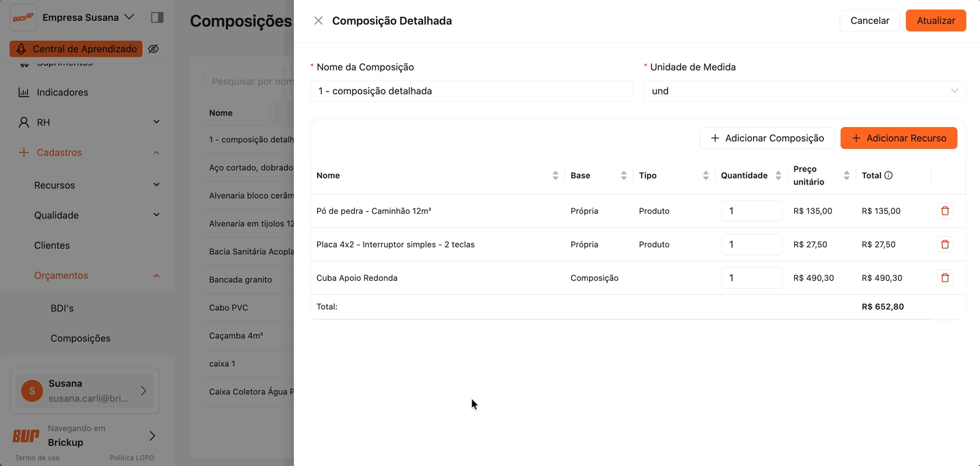Click the Indicadores chart icon
Image resolution: width=980 pixels, height=466 pixels.
click(24, 92)
